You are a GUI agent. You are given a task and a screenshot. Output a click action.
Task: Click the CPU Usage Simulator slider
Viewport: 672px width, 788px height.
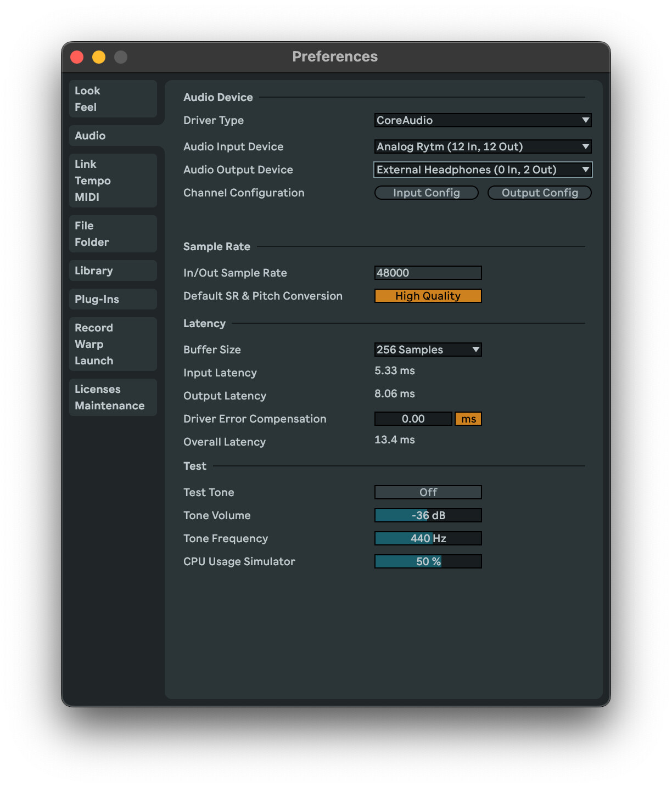[x=427, y=561]
